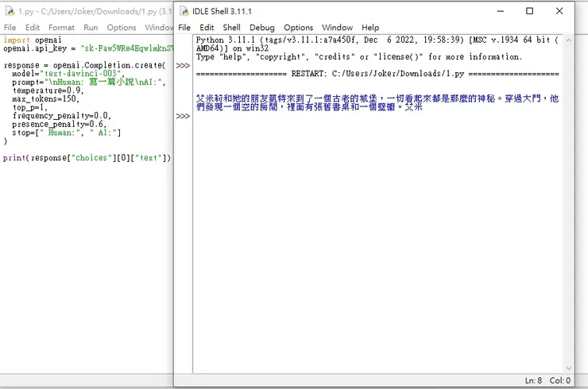Minimize the IDLE Shell window

pos(501,11)
